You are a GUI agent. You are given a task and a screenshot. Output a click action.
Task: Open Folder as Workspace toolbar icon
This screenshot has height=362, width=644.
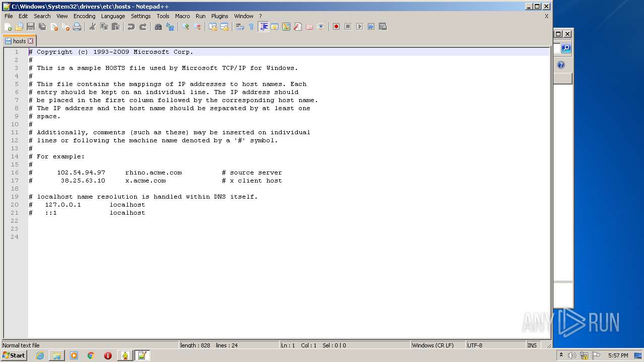[309, 27]
